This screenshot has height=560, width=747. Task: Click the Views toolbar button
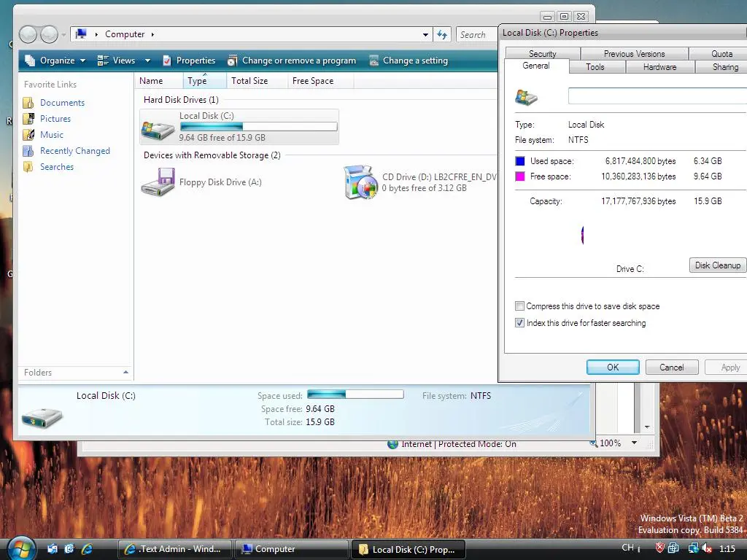117,61
